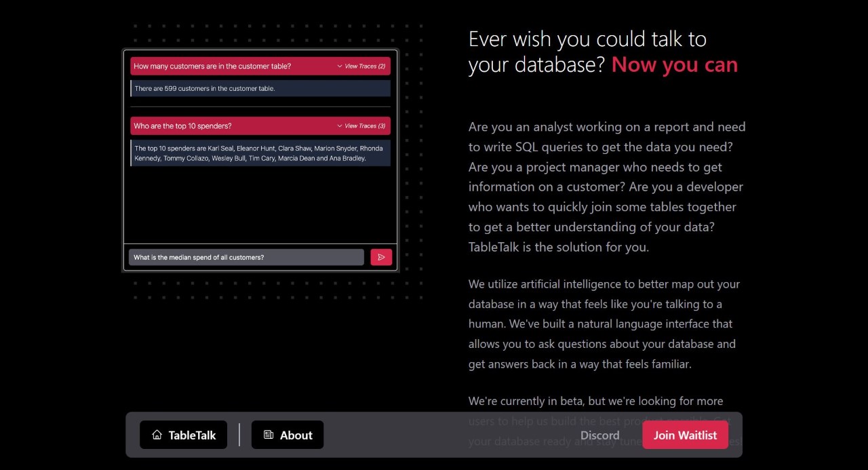Select the 'Who are the top 10 spenders?' bar
This screenshot has height=470, width=868.
coord(260,125)
